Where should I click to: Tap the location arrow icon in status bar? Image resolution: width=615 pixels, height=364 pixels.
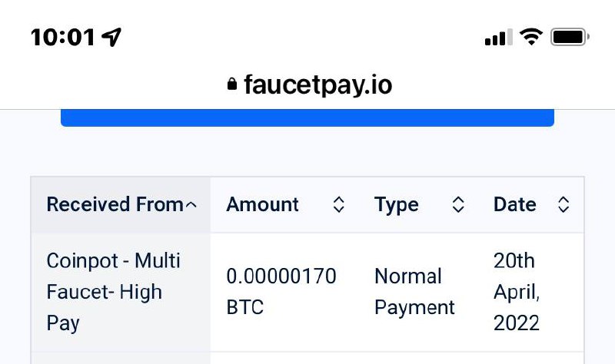(x=112, y=36)
